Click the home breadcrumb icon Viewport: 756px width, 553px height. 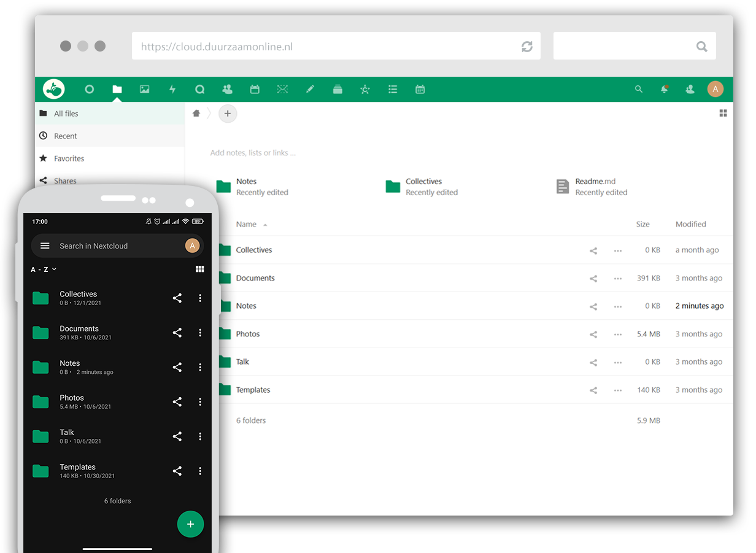[x=196, y=114]
